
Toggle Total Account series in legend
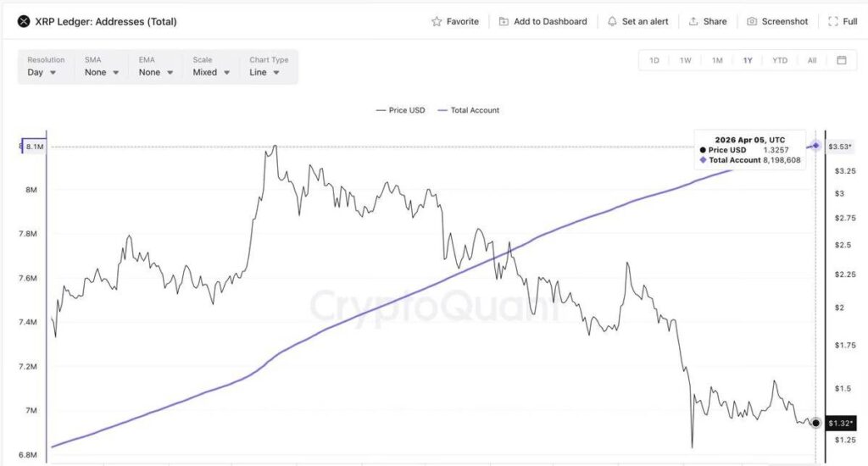pos(468,110)
